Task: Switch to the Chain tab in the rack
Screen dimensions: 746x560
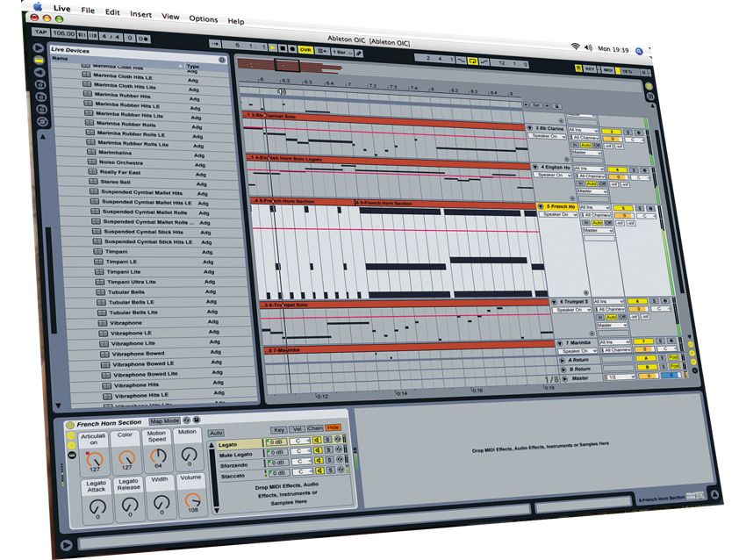Action: [314, 429]
